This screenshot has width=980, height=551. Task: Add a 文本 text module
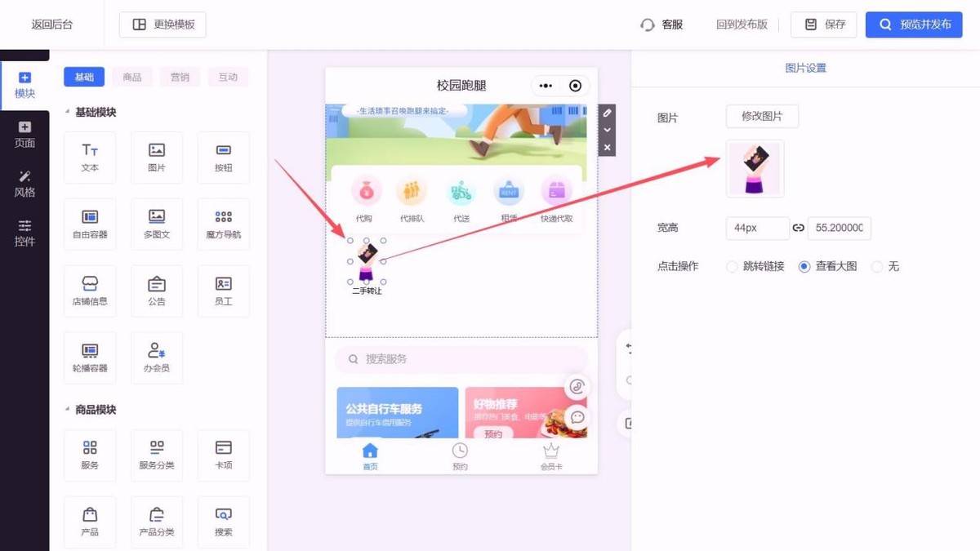90,157
